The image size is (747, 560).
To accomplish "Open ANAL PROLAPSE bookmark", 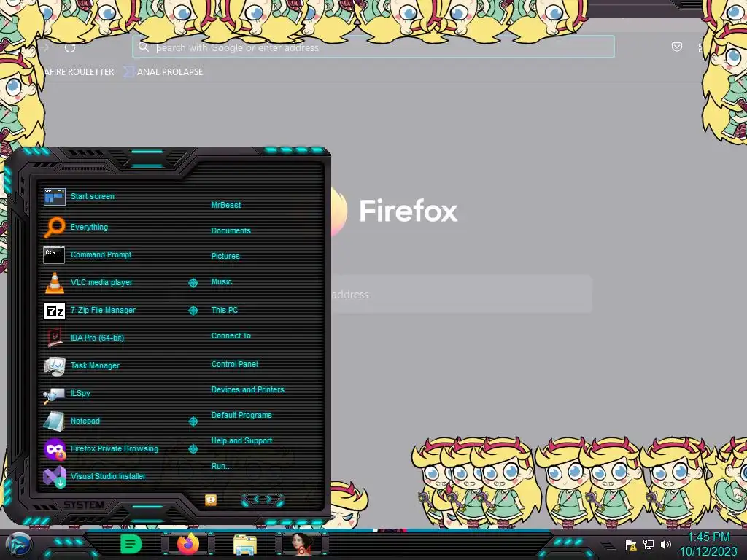I will (164, 72).
